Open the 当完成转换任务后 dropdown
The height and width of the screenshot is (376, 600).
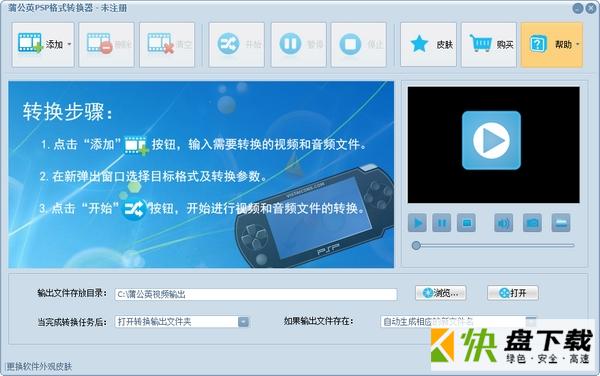(182, 322)
